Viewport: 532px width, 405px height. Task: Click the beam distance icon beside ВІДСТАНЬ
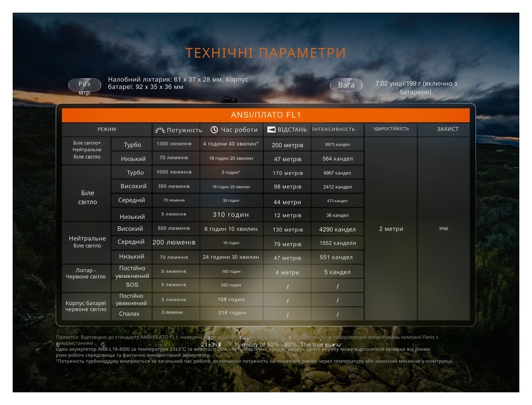(271, 130)
